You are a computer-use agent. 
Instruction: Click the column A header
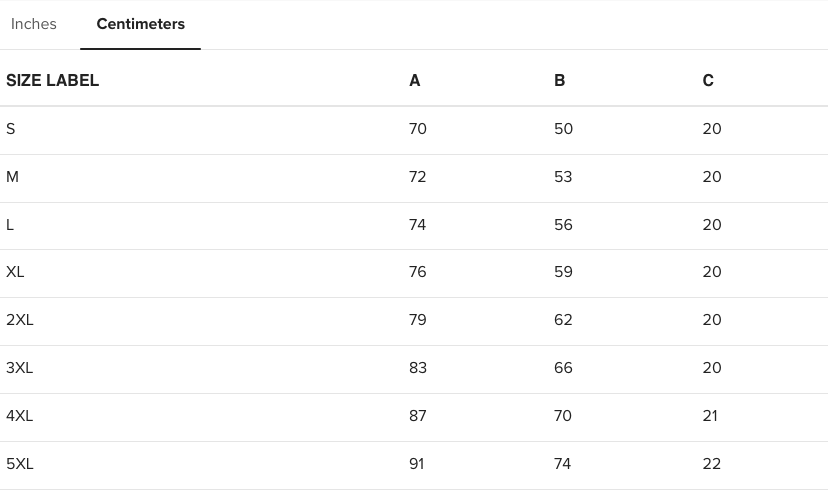click(x=415, y=81)
